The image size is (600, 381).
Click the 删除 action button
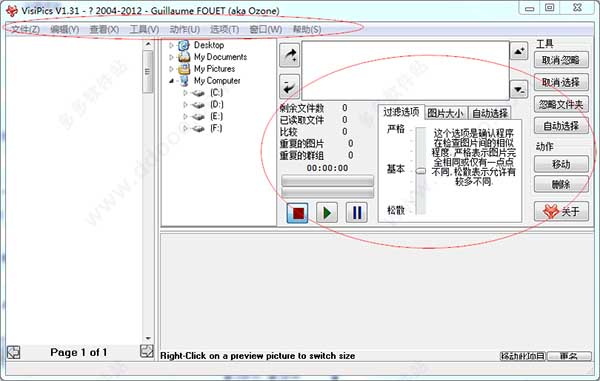(561, 185)
